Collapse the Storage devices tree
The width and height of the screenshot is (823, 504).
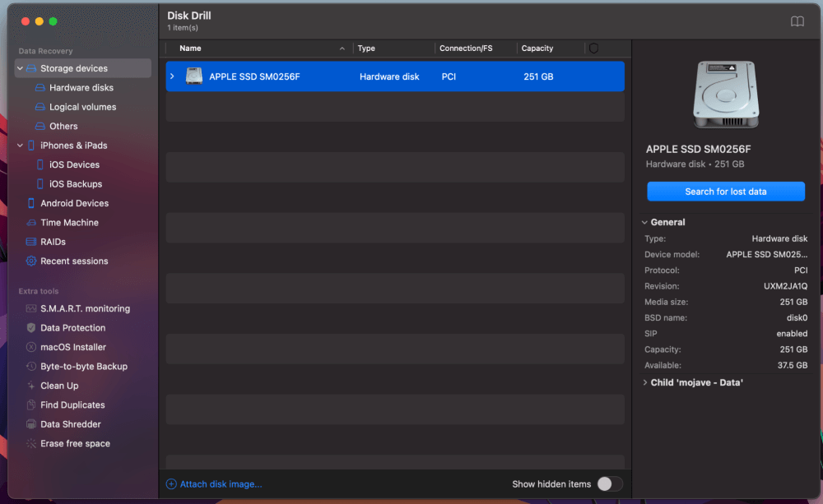[20, 68]
